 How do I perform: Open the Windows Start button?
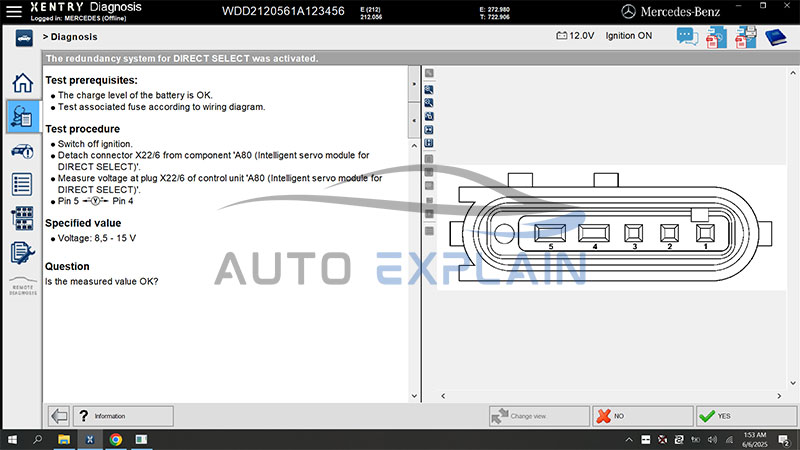12,439
